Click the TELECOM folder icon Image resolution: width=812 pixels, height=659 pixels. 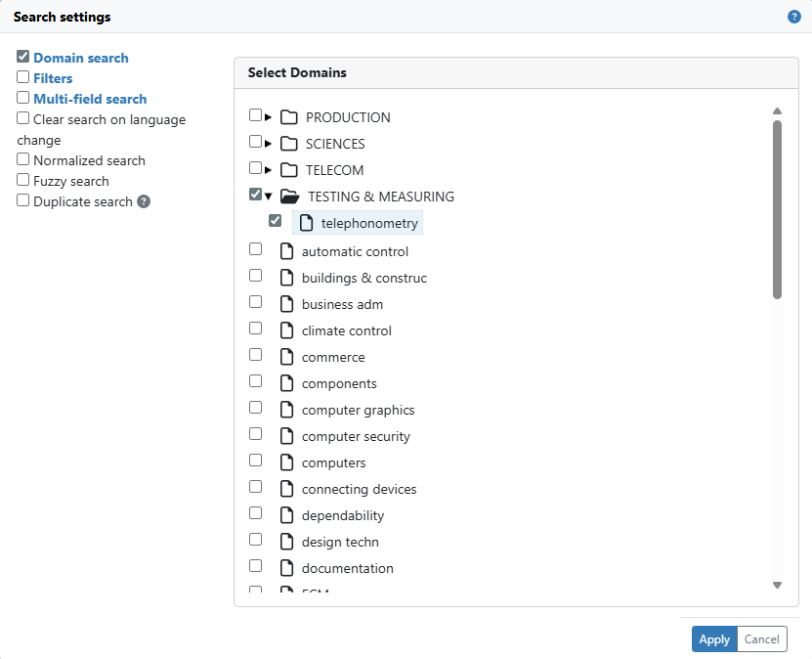[289, 170]
